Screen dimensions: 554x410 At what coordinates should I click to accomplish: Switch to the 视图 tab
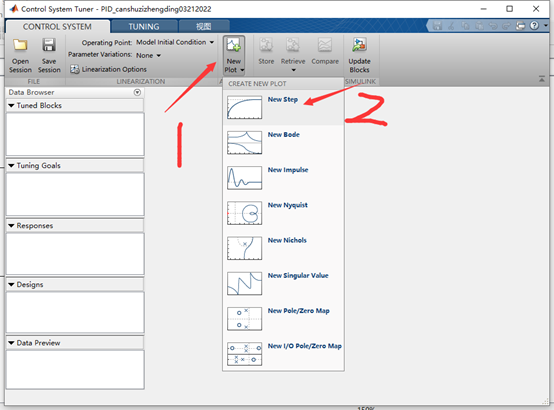[x=204, y=27]
